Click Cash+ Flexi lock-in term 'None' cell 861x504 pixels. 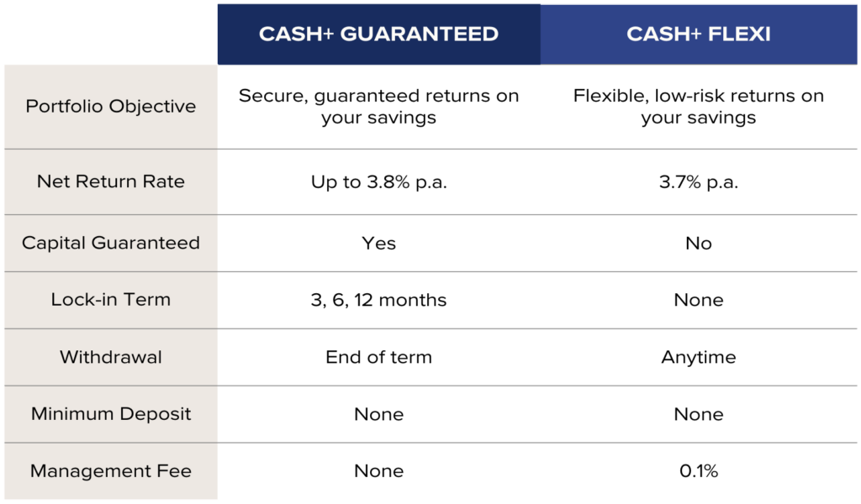(x=699, y=300)
